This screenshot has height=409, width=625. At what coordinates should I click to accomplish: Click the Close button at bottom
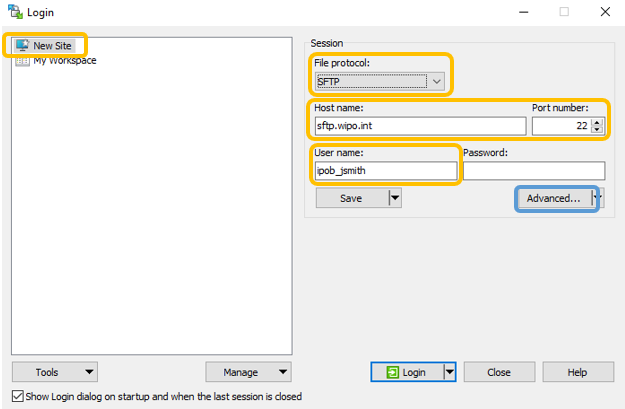coord(499,372)
